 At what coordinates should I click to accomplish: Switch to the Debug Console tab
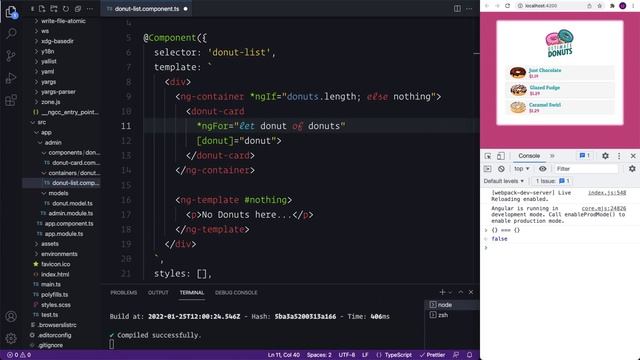(x=236, y=292)
